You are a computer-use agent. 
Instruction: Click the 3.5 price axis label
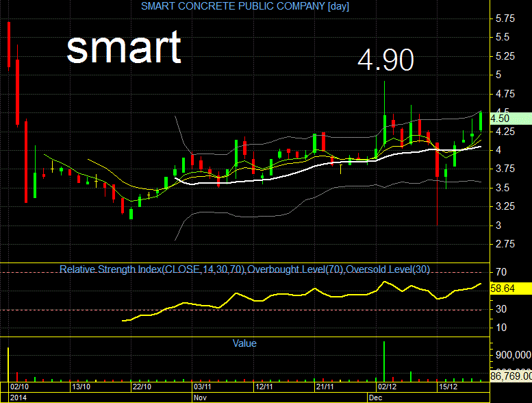coord(502,188)
